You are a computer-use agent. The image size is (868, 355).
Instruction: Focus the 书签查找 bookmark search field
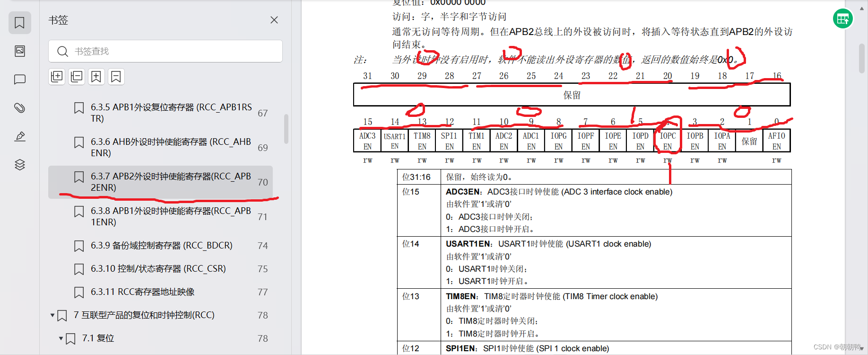(x=165, y=51)
